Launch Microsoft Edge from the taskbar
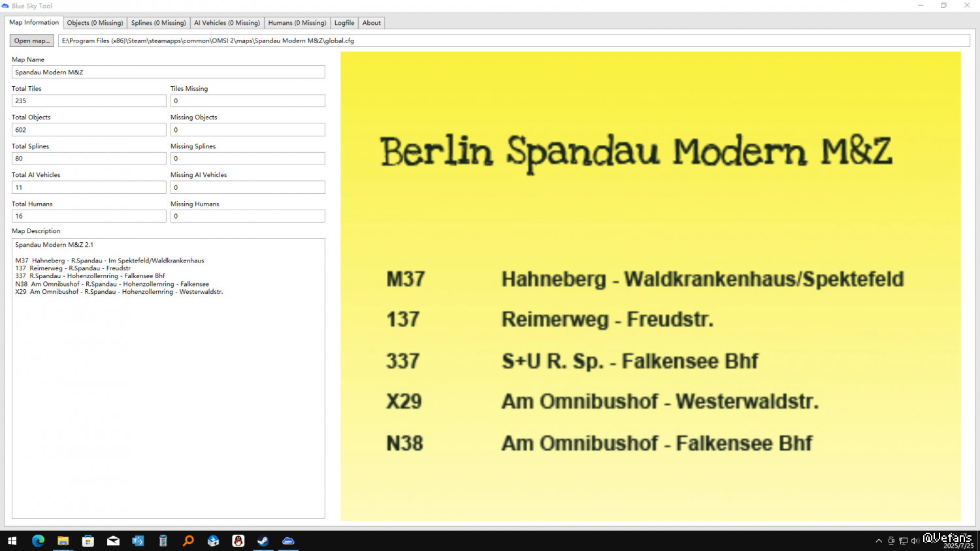The height and width of the screenshot is (551, 980). (38, 541)
